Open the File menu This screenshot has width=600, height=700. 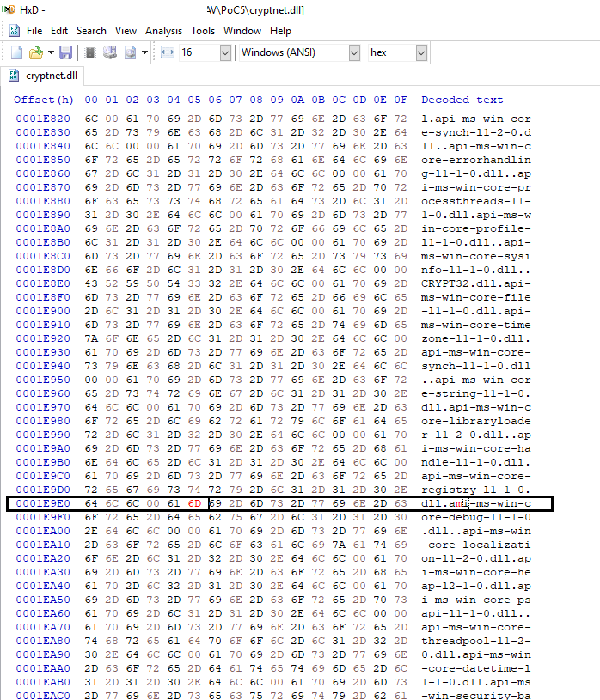(34, 31)
